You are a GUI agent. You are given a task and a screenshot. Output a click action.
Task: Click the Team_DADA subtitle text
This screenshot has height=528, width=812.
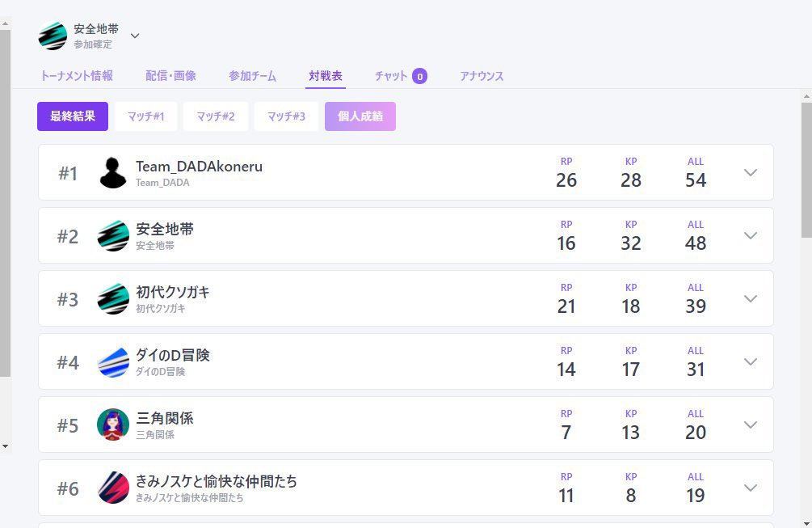(x=162, y=183)
